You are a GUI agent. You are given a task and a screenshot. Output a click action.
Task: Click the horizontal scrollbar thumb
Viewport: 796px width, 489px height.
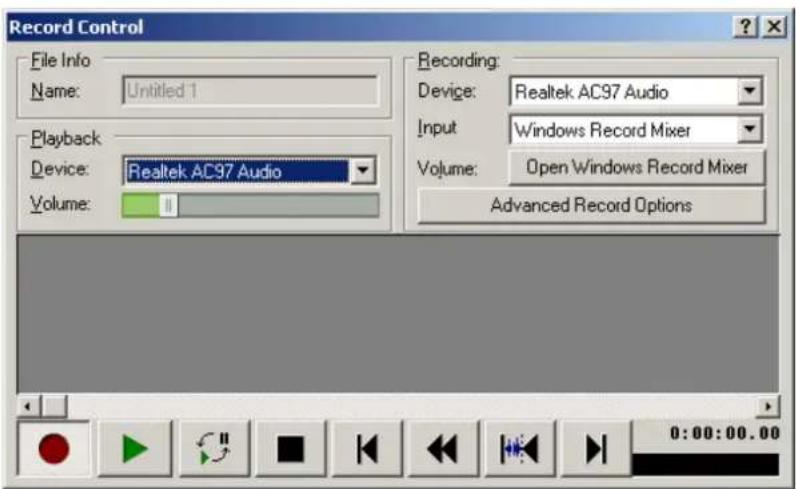[x=54, y=406]
